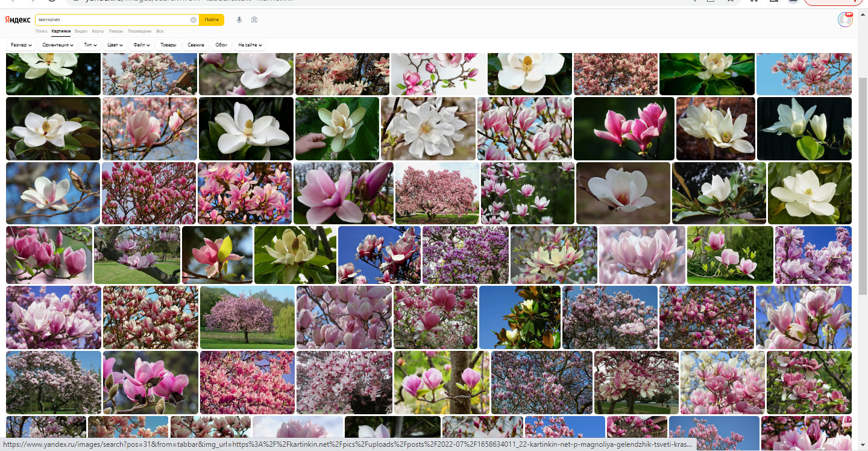Toggle the Обои filter chip
Image resolution: width=868 pixels, height=451 pixels.
point(221,45)
